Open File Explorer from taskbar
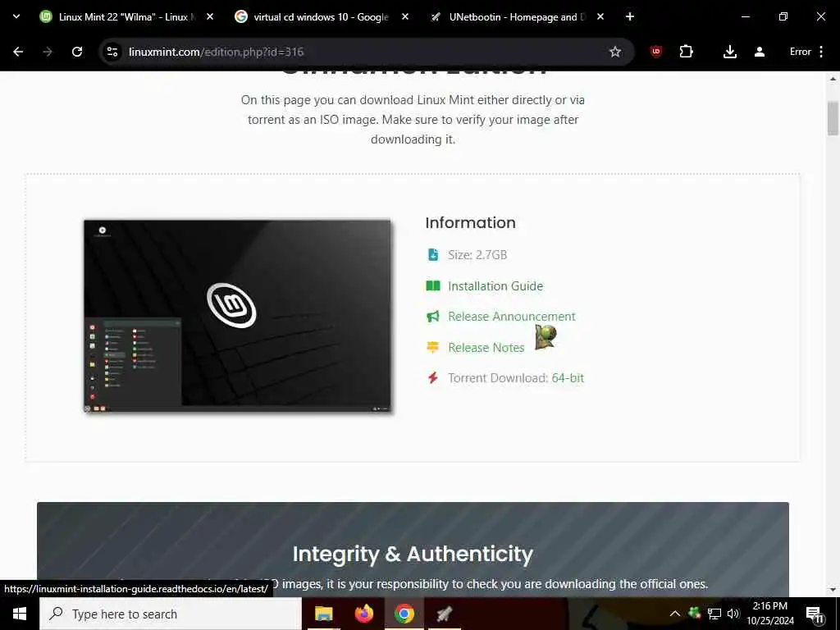Viewport: 840px width, 630px height. tap(323, 614)
